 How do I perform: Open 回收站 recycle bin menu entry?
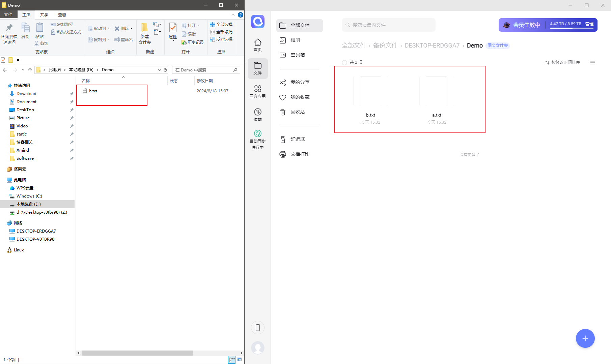pos(300,112)
